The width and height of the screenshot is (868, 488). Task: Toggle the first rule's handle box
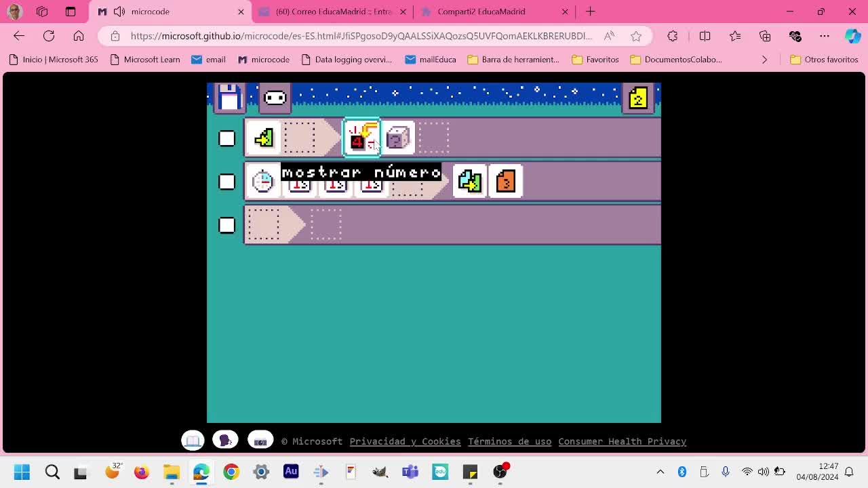pyautogui.click(x=226, y=138)
